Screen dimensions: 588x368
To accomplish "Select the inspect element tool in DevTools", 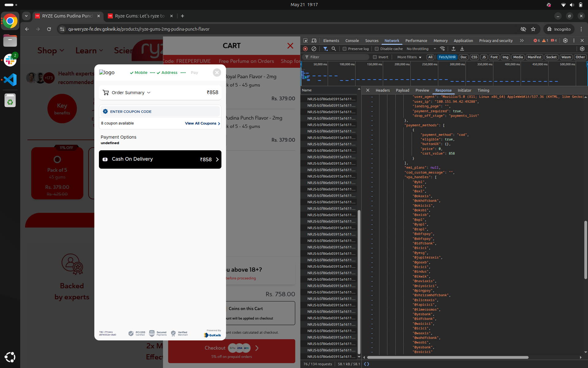I will pos(305,40).
